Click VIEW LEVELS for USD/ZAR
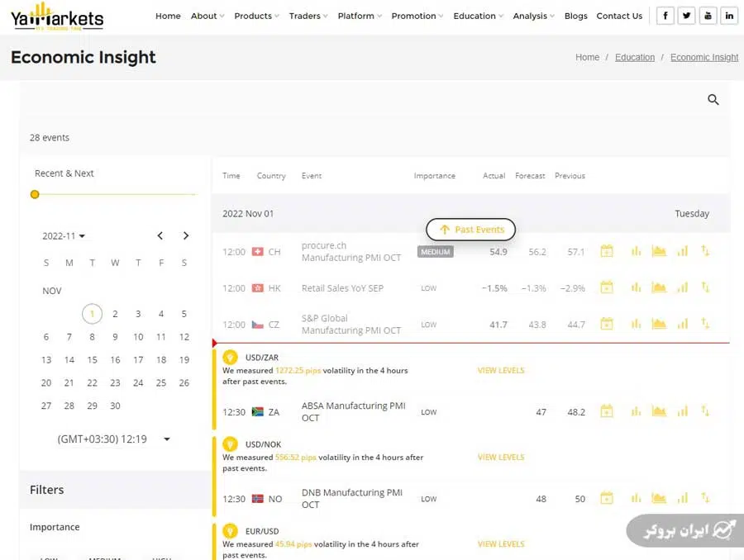This screenshot has height=560, width=744. (501, 370)
